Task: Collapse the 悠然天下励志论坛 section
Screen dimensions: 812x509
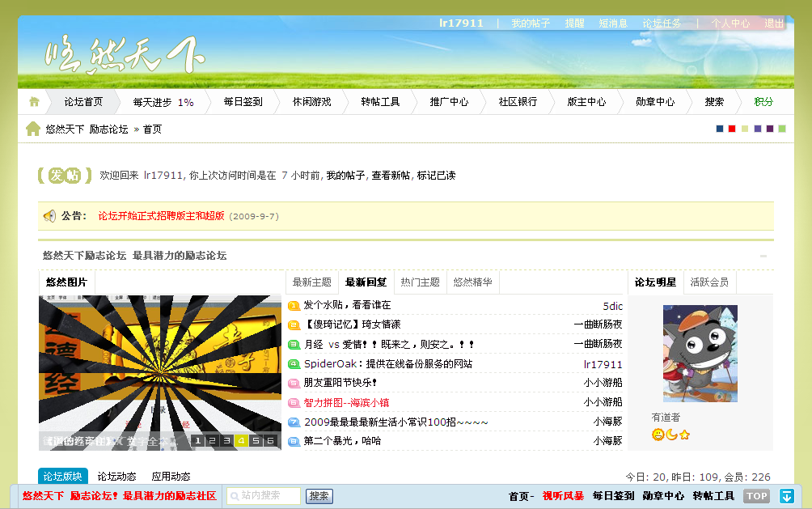Action: [763, 256]
